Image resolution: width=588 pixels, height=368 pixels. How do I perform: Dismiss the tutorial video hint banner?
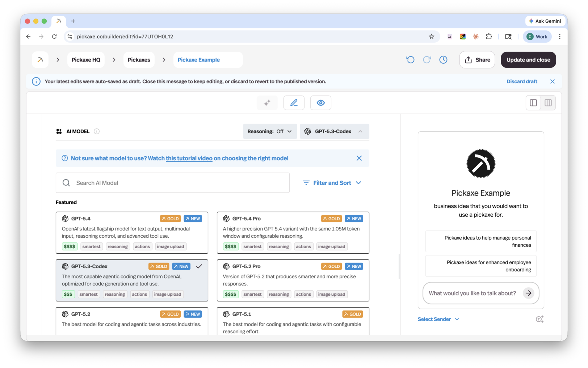pyautogui.click(x=359, y=158)
